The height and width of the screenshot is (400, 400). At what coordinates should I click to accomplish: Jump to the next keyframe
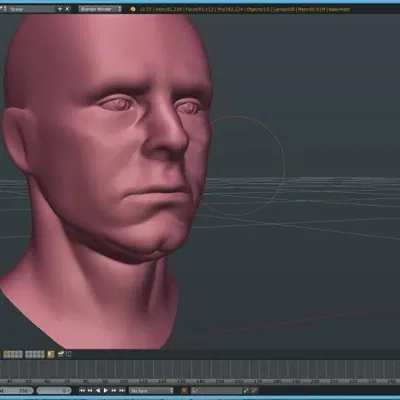pos(114,390)
